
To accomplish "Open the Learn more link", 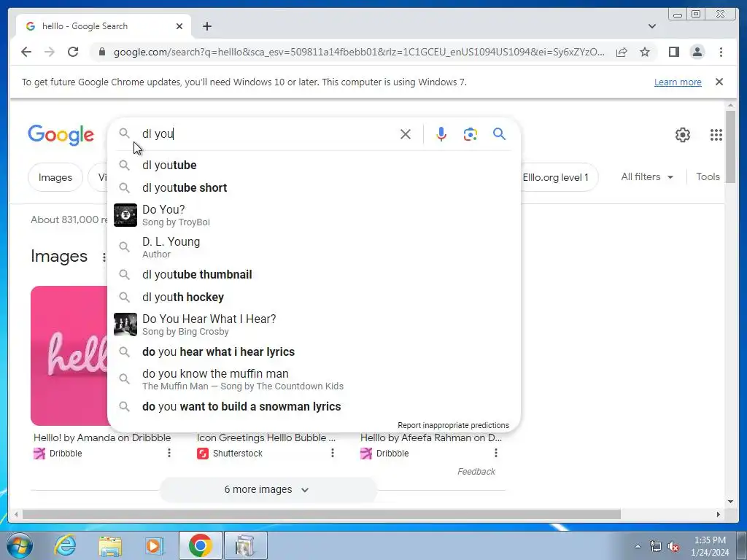I will click(678, 82).
